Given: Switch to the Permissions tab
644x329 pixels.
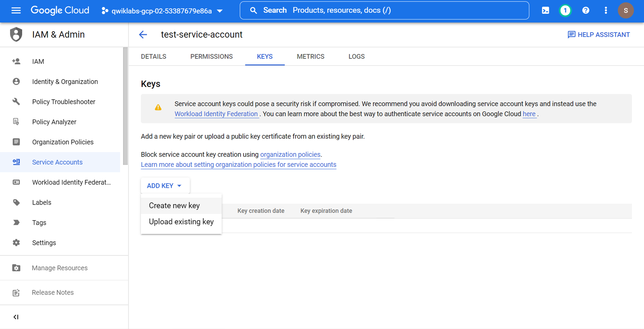Looking at the screenshot, I should [211, 57].
